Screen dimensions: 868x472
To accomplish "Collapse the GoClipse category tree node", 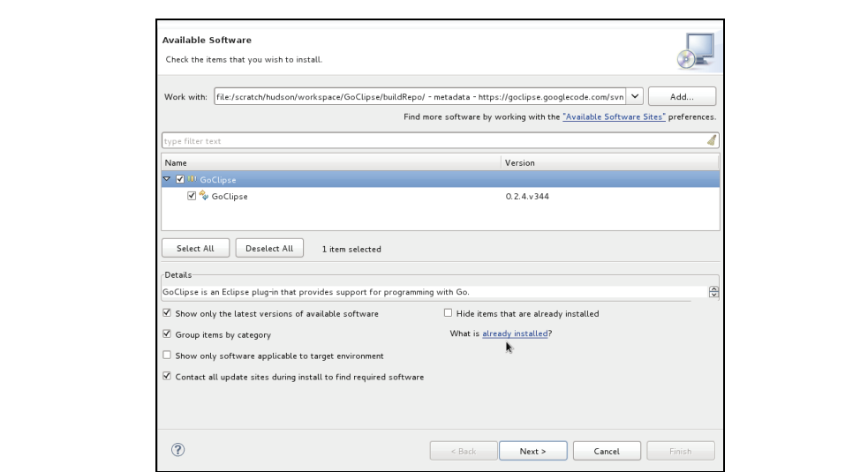I will coord(167,179).
